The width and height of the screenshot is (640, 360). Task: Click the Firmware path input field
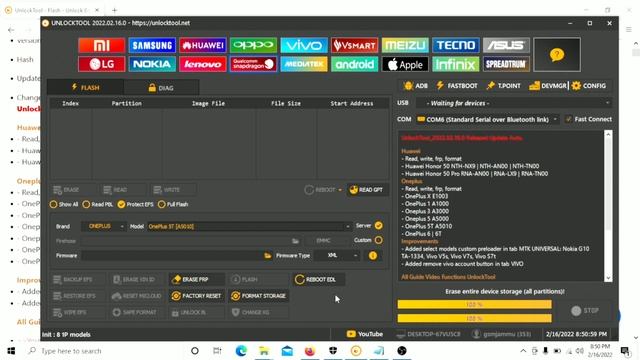click(172, 256)
